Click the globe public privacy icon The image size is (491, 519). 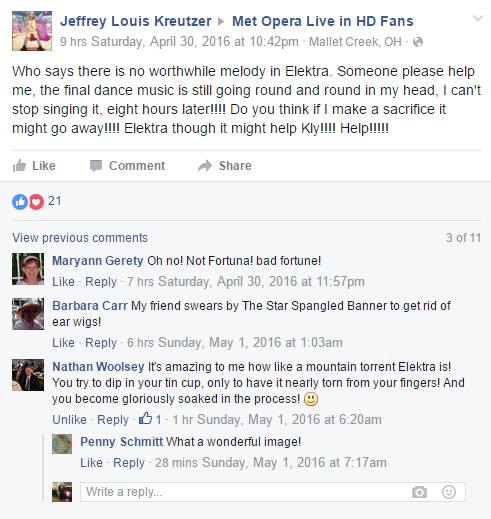coord(418,42)
